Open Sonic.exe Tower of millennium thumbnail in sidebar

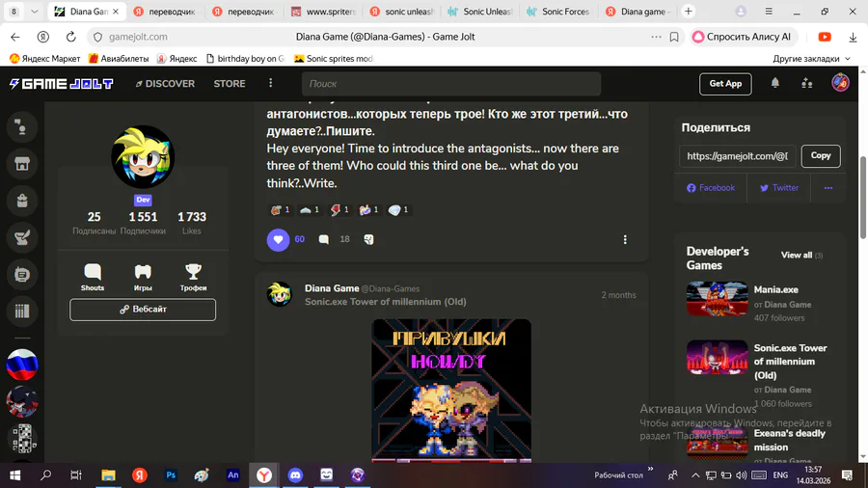[717, 358]
